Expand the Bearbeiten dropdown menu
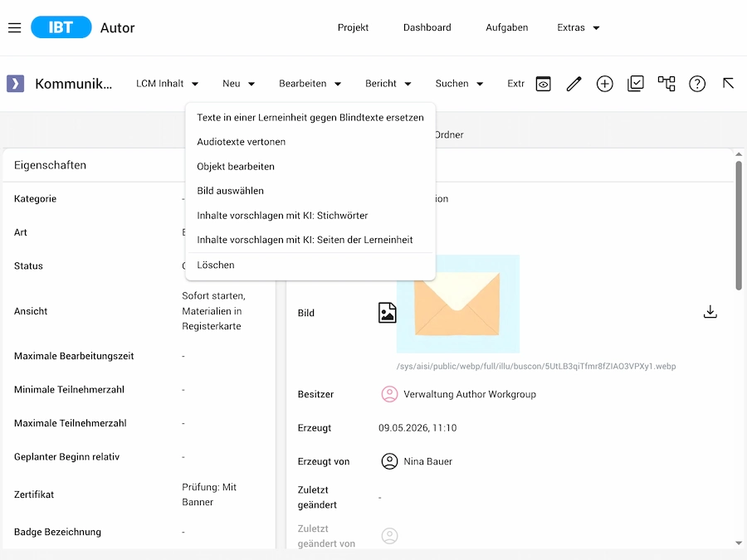This screenshot has height=560, width=747. [310, 84]
